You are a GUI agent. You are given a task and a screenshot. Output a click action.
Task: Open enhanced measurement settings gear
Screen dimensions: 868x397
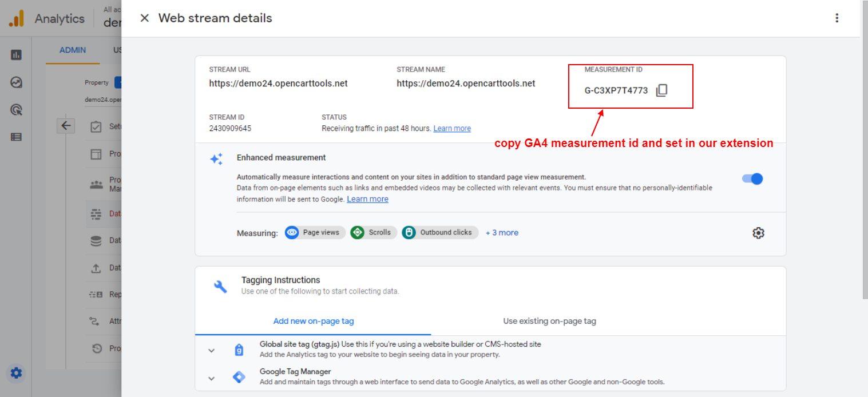pyautogui.click(x=758, y=233)
